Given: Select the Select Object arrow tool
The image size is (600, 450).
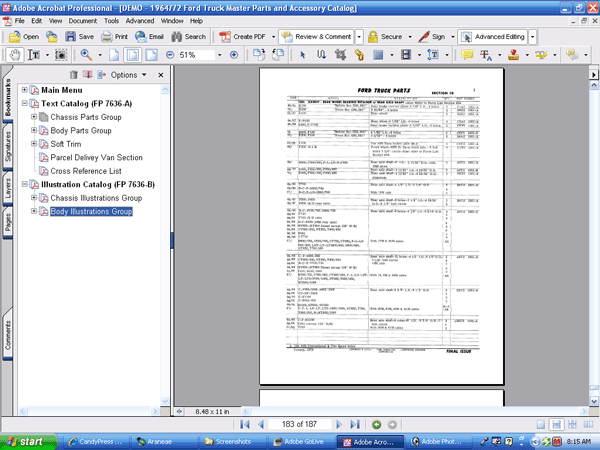Looking at the screenshot, I should 303,55.
